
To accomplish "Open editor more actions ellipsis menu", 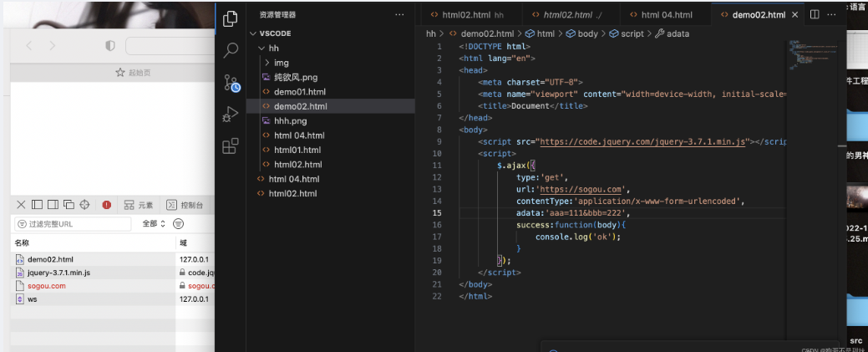I will coord(833,15).
